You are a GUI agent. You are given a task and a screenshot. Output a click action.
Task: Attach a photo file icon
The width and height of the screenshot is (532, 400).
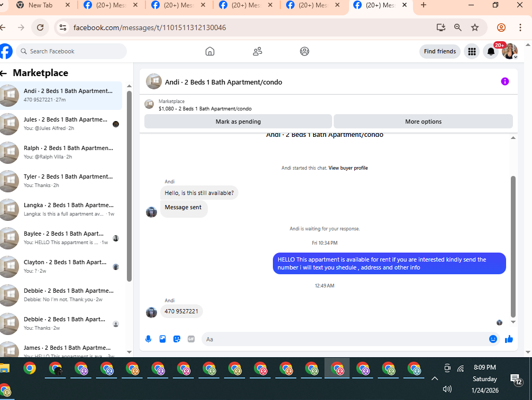click(x=162, y=339)
